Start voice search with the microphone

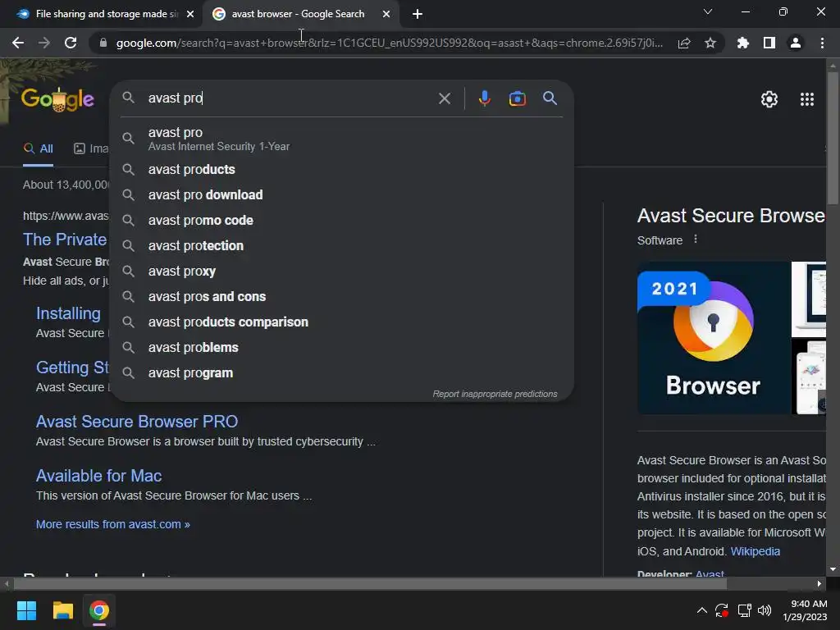(x=484, y=98)
